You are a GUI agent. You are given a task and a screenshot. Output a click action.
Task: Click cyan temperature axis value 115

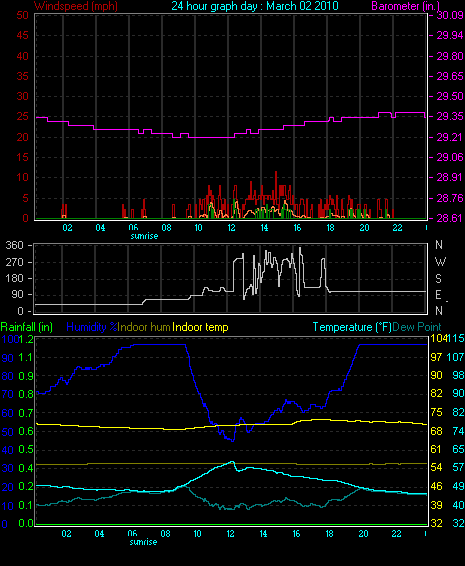pyautogui.click(x=456, y=338)
